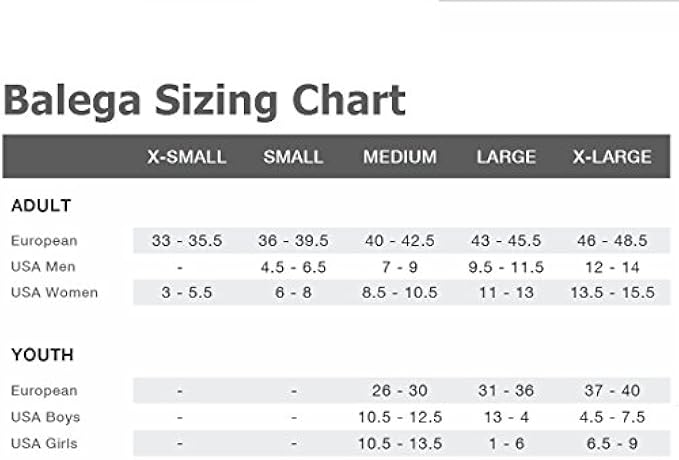The width and height of the screenshot is (679, 460).
Task: Click the 26 - 30 youth European cell
Action: coord(399,391)
